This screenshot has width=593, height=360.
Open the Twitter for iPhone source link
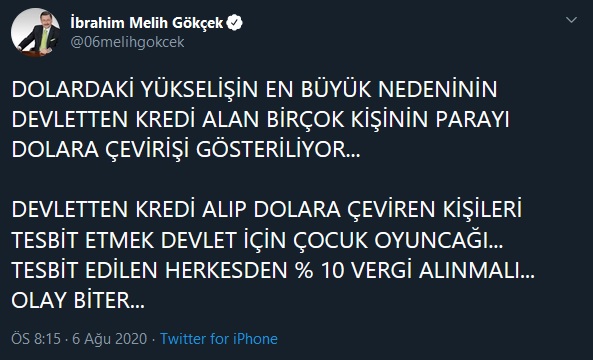219,338
